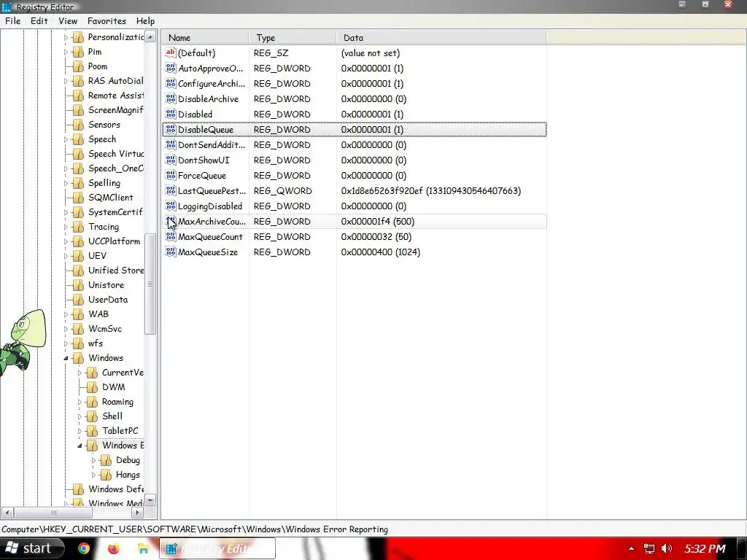Open the Edit menu

pos(39,21)
